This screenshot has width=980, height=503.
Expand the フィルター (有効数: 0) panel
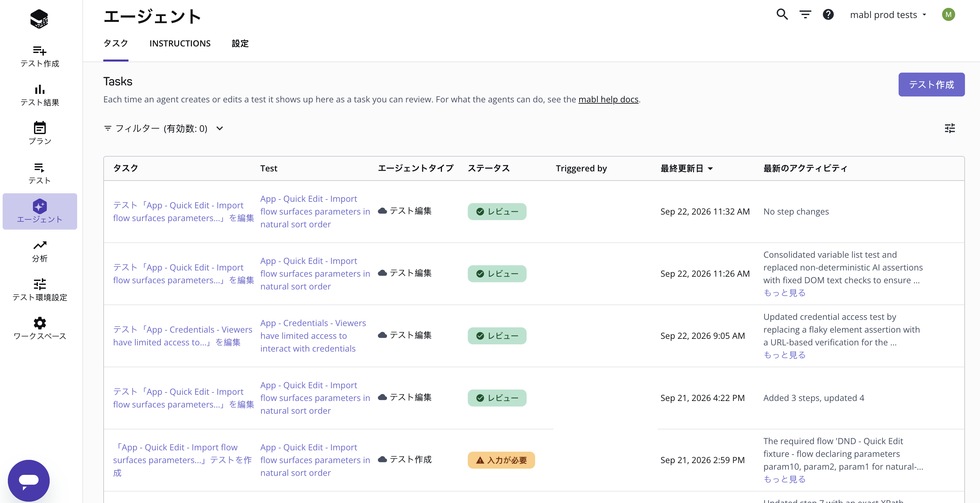[163, 128]
